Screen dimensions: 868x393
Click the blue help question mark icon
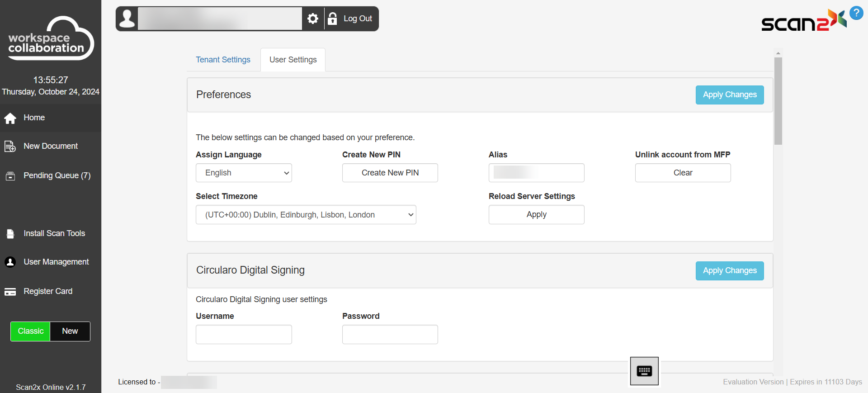point(856,13)
